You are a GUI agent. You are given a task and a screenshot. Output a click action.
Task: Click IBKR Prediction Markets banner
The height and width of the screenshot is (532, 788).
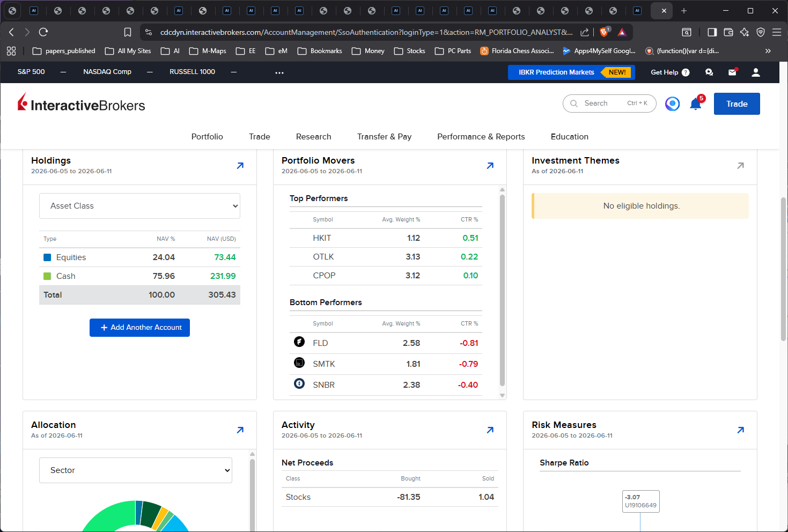571,72
